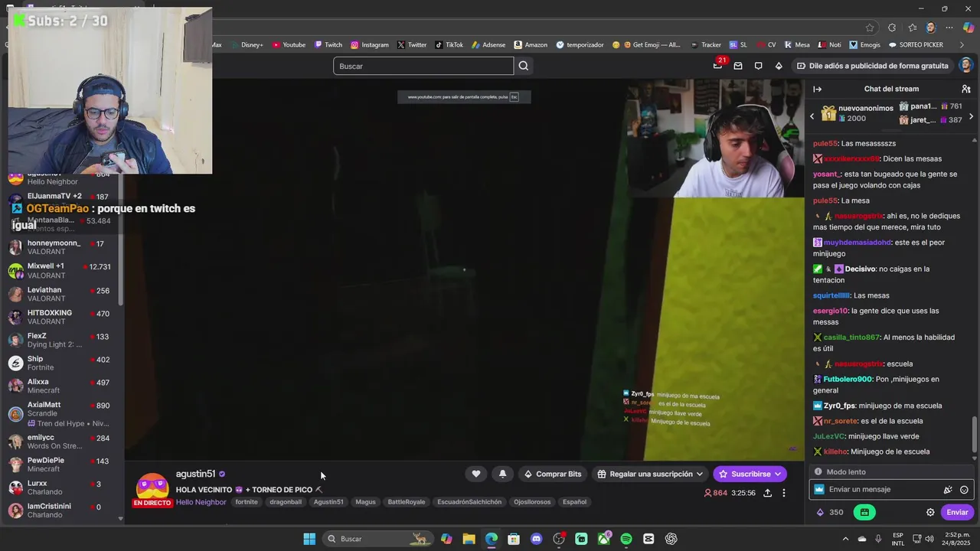This screenshot has height=551, width=980.
Task: Click the Twitch search magnifier button
Action: (x=524, y=66)
